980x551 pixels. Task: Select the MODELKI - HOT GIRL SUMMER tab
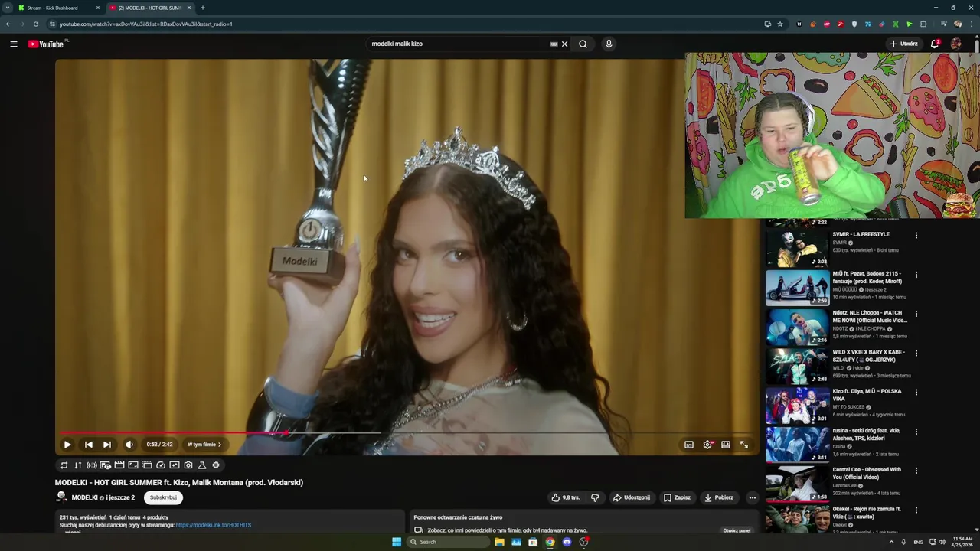149,8
